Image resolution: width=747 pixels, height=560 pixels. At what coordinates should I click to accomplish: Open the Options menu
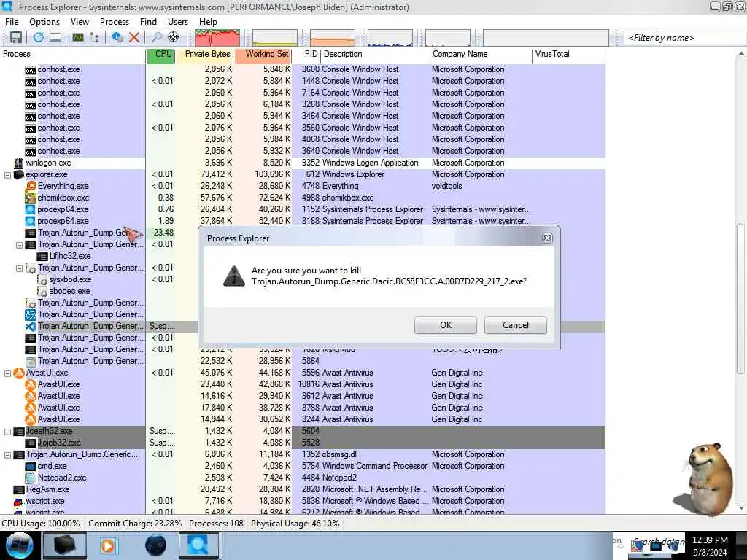(44, 22)
